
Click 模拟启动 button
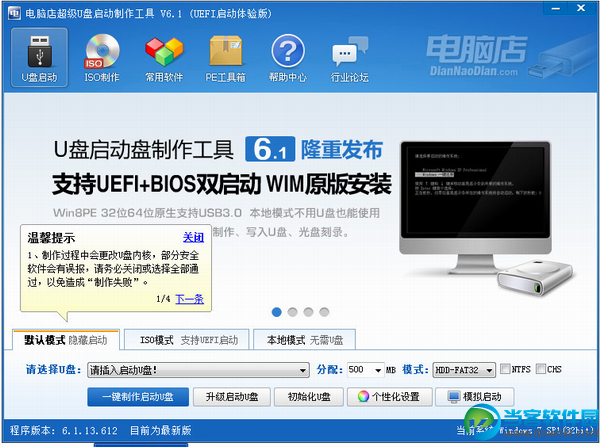475,397
